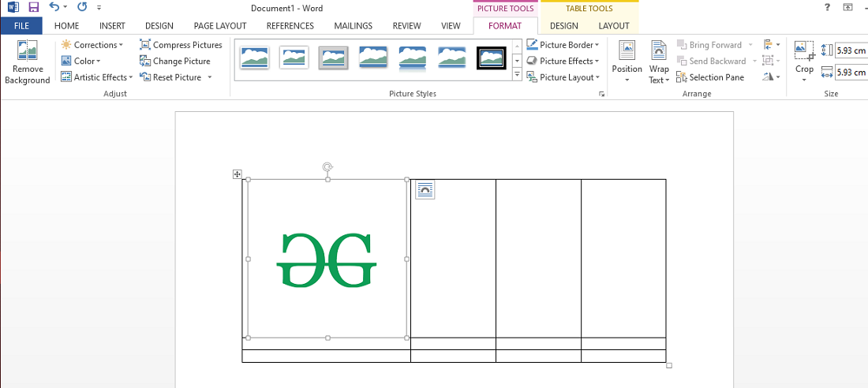Click the Save icon in quick access toolbar

coord(33,7)
